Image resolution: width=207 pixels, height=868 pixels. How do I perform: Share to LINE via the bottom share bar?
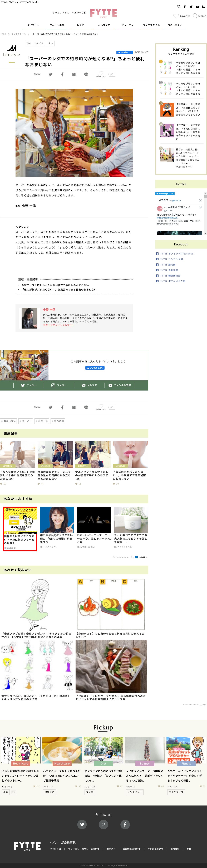(86, 407)
